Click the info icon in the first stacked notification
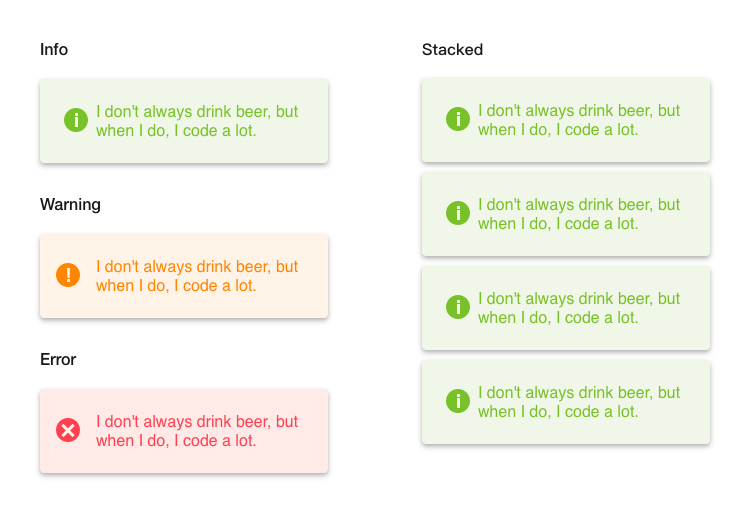 pyautogui.click(x=458, y=119)
